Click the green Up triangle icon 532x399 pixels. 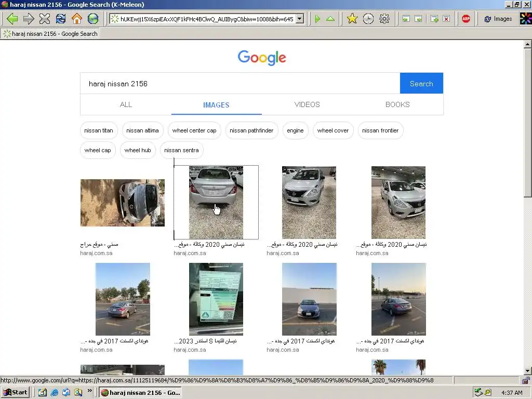(330, 19)
